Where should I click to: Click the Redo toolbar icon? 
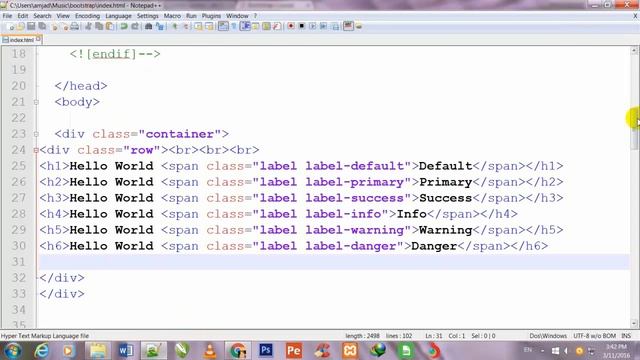point(135,27)
